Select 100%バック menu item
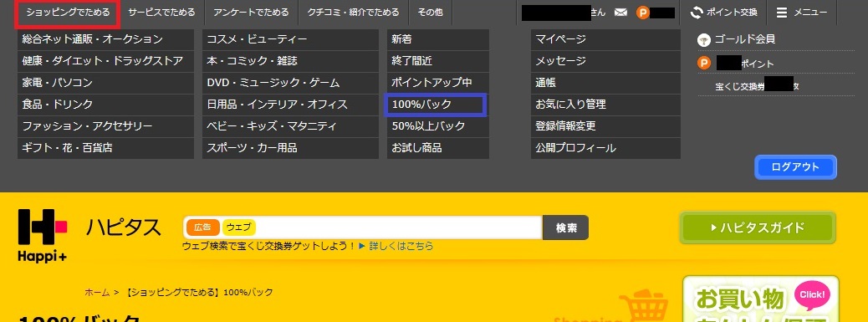 tap(436, 105)
